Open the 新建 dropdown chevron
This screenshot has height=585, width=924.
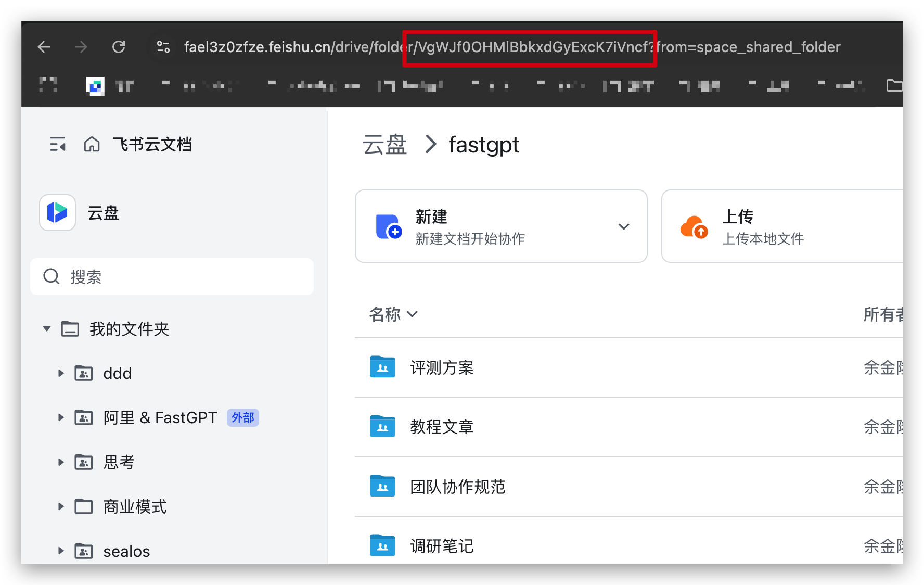click(623, 226)
